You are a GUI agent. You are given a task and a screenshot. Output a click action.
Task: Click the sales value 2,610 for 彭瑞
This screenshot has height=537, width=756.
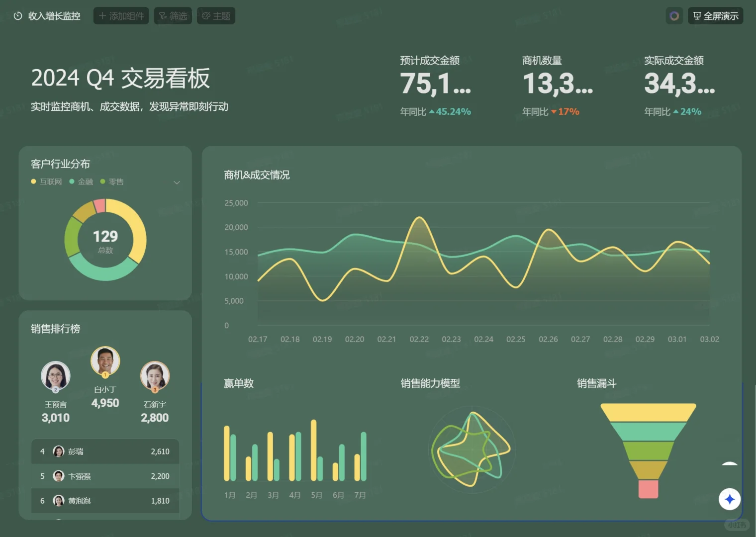click(160, 451)
